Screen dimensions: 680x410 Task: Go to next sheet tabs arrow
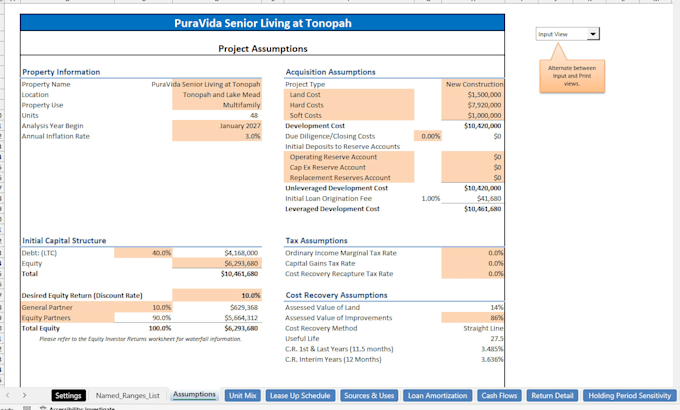tap(24, 395)
